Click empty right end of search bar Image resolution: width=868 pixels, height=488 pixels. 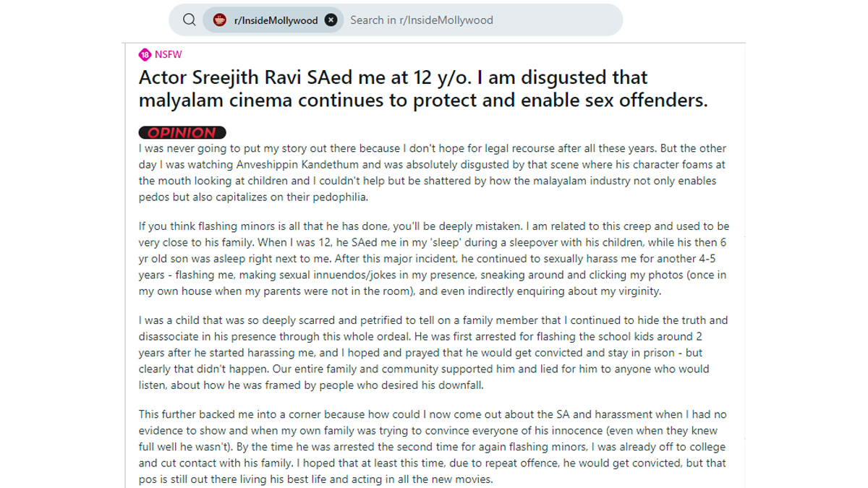click(x=579, y=20)
